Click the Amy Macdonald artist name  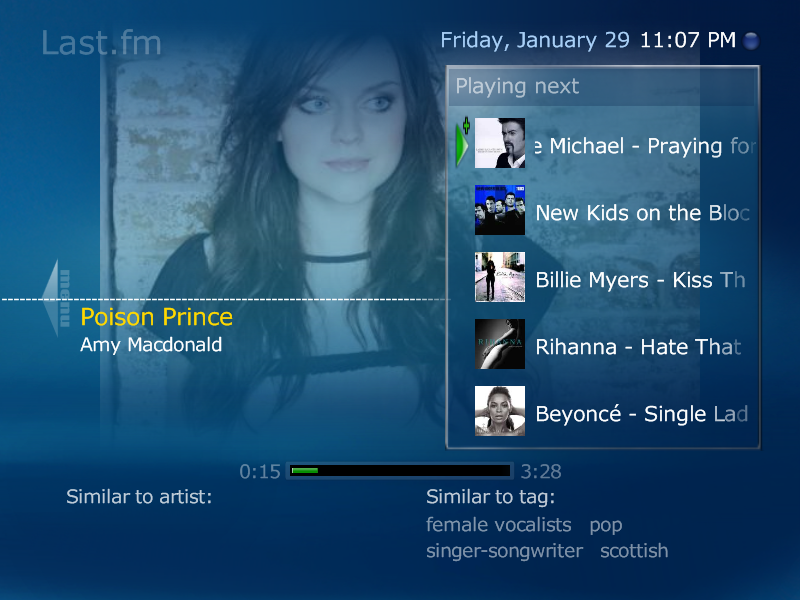151,345
